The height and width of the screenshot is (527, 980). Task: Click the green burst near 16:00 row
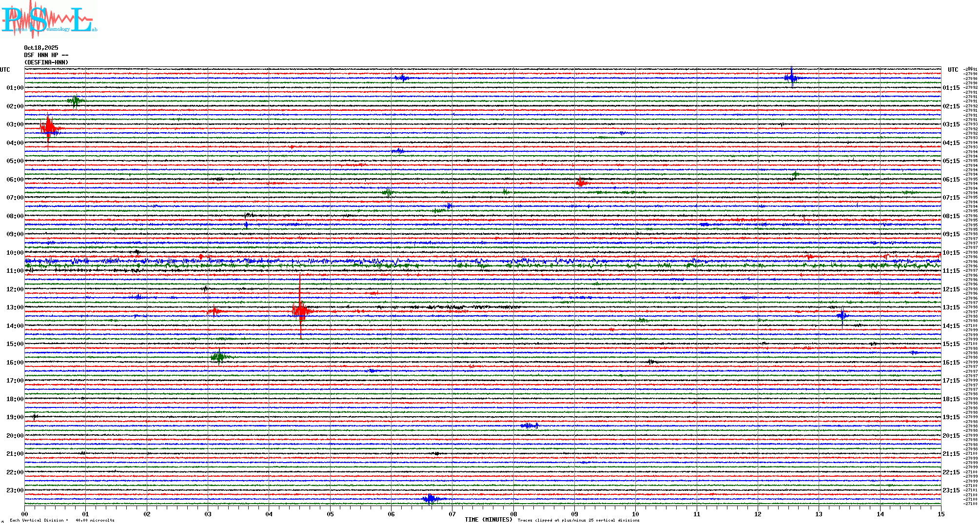click(218, 357)
